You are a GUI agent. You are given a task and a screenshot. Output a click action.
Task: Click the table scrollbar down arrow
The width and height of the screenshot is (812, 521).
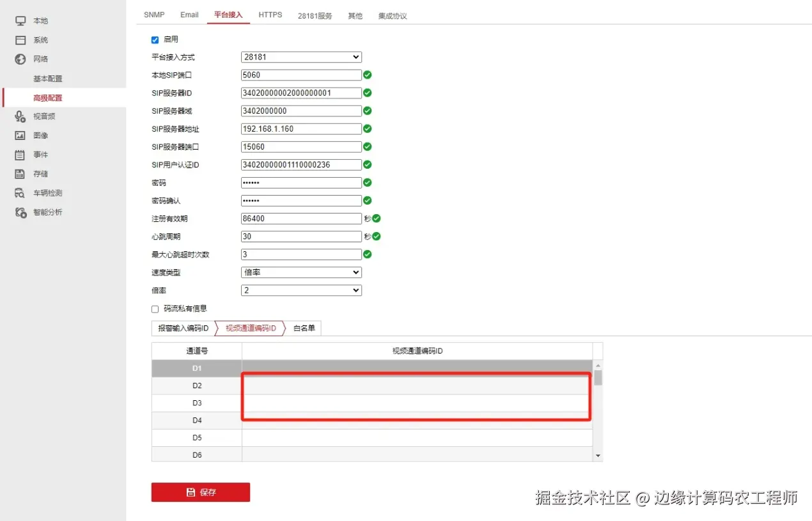click(x=598, y=456)
